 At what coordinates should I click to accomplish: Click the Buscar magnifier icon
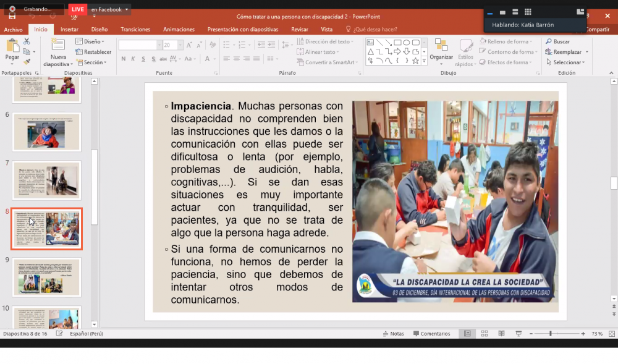[x=549, y=41]
